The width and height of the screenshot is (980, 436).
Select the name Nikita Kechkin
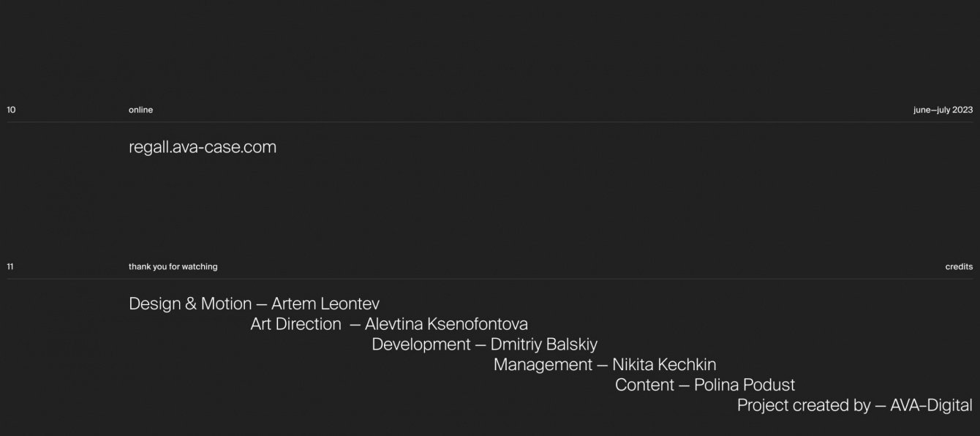tap(664, 365)
